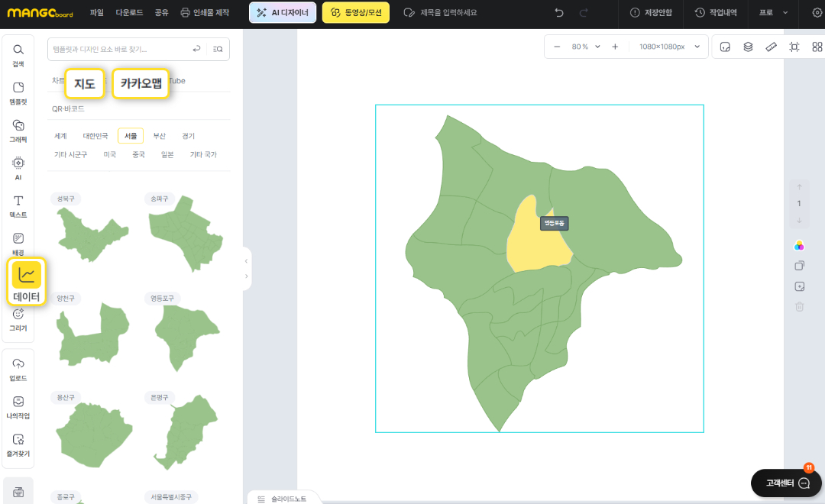Expand the 프로 account dropdown
The height and width of the screenshot is (504, 825).
773,13
